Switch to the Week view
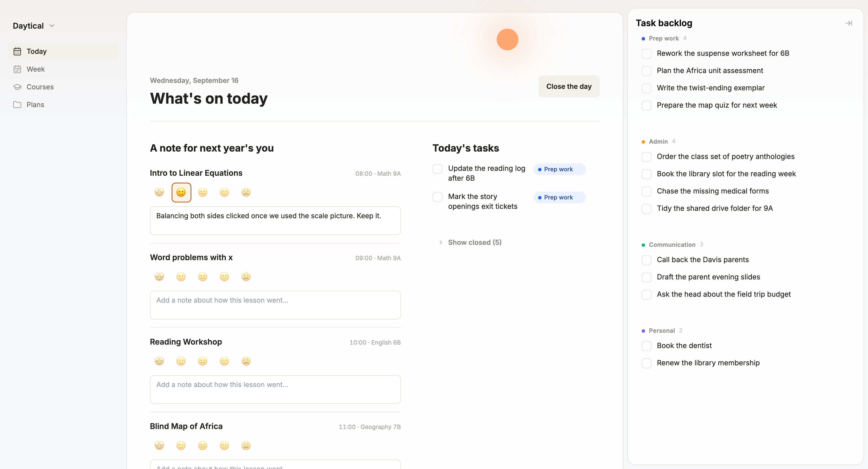Image resolution: width=868 pixels, height=469 pixels. [x=63, y=69]
